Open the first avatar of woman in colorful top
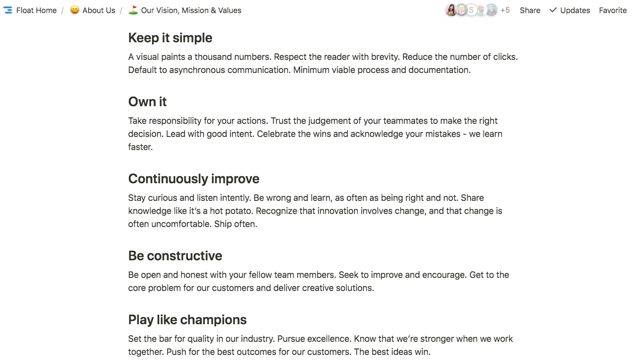 click(x=451, y=10)
